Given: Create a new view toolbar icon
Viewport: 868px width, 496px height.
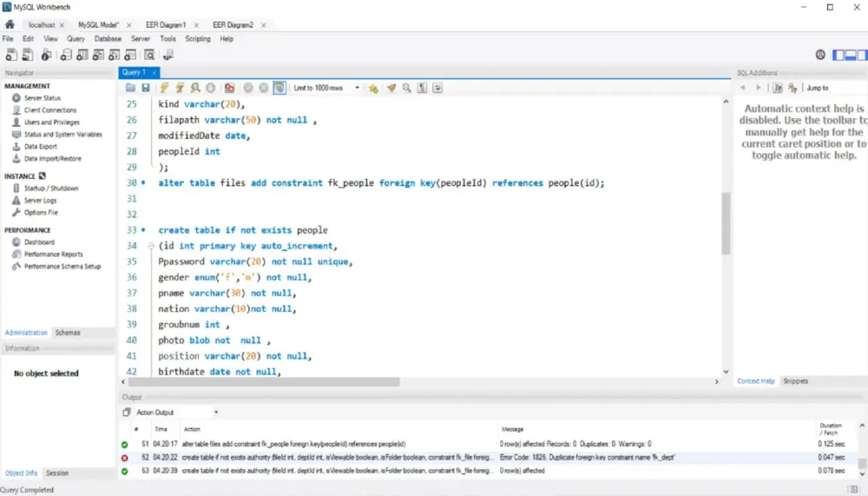Looking at the screenshot, I should click(x=98, y=55).
